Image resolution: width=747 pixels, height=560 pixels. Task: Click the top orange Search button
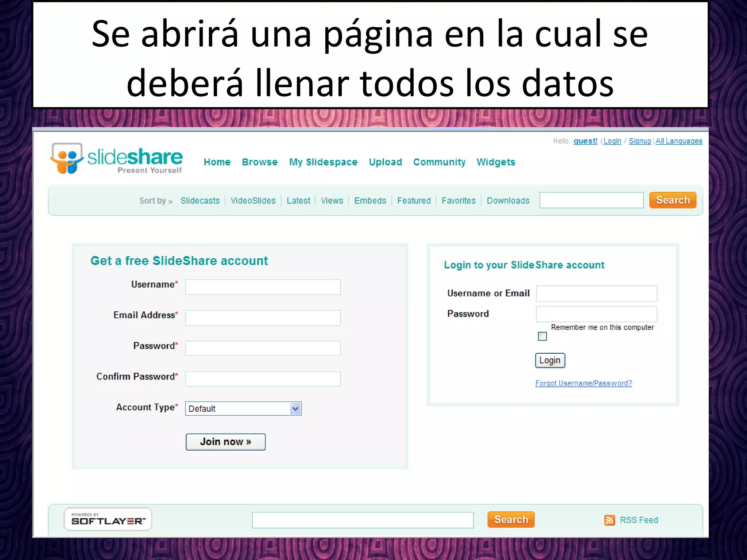[x=673, y=200]
